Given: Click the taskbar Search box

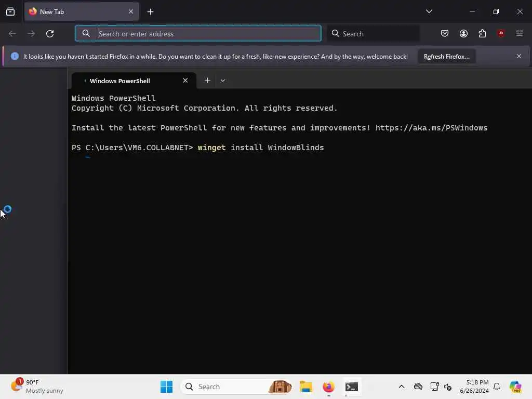Looking at the screenshot, I should pyautogui.click(x=237, y=387).
